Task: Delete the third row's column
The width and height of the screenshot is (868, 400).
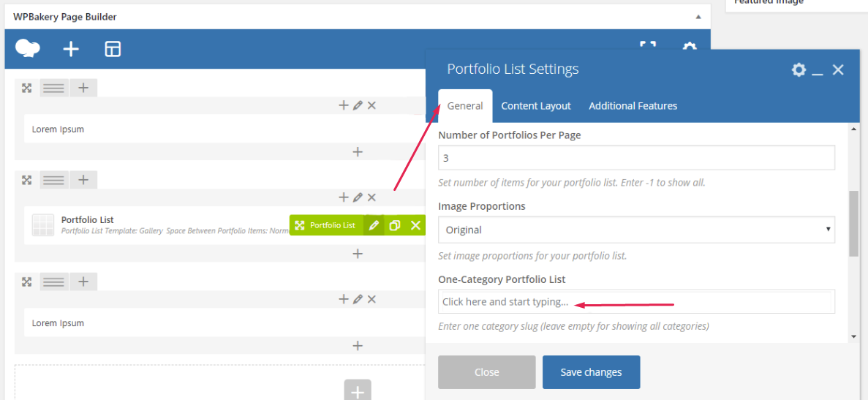Action: pyautogui.click(x=372, y=299)
